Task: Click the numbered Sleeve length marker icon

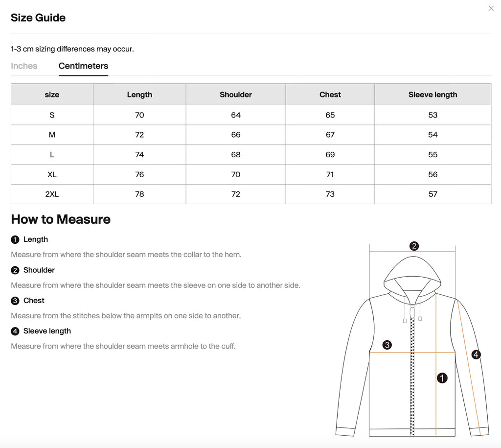Action: (x=14, y=331)
